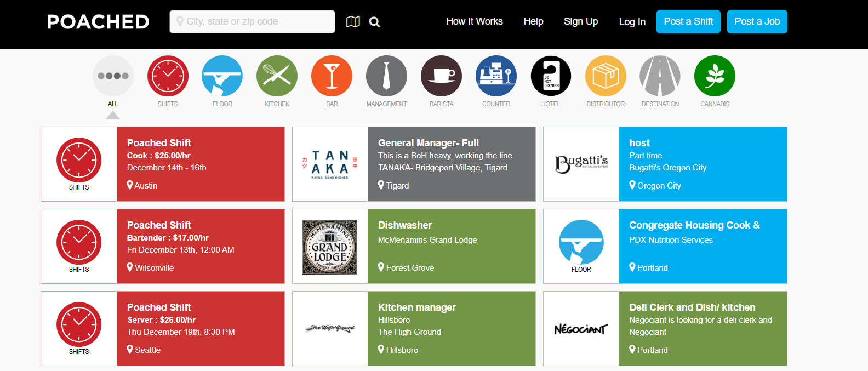
Task: Click the city, state or zip input
Action: (x=252, y=21)
